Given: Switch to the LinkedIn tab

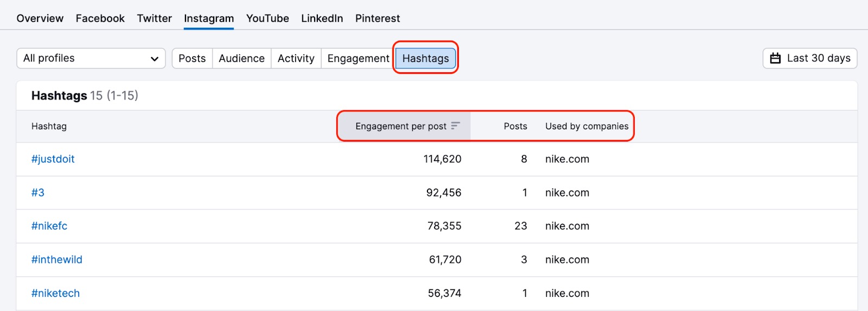Looking at the screenshot, I should (x=322, y=18).
